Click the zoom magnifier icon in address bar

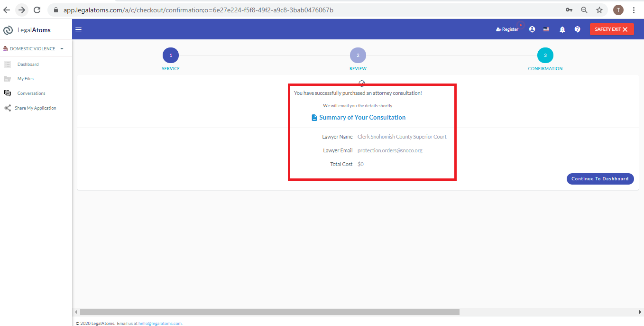[584, 10]
